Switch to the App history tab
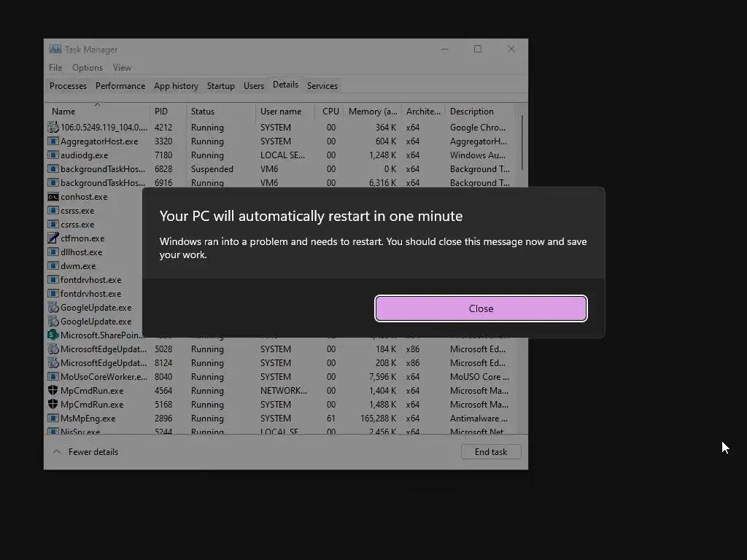This screenshot has width=747, height=560. click(176, 86)
